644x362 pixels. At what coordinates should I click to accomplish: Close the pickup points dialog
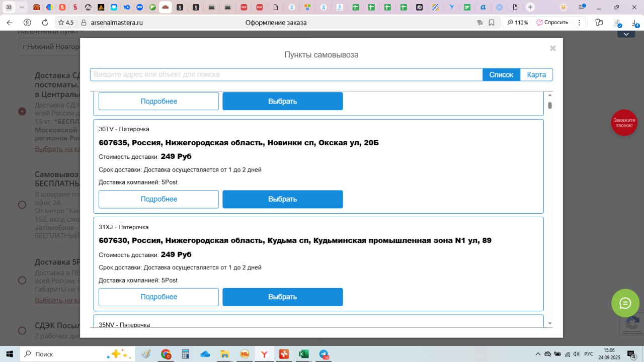552,48
